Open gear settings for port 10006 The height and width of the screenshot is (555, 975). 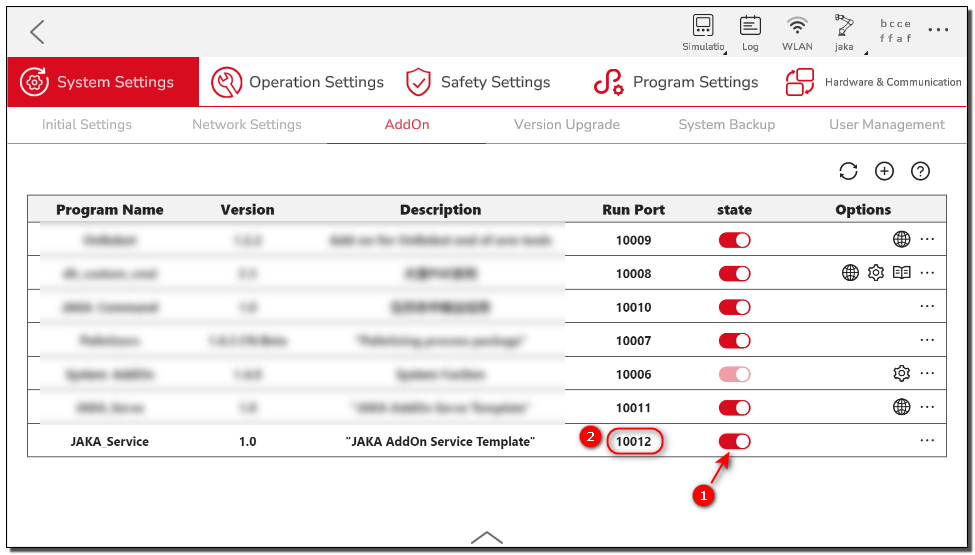pos(902,374)
